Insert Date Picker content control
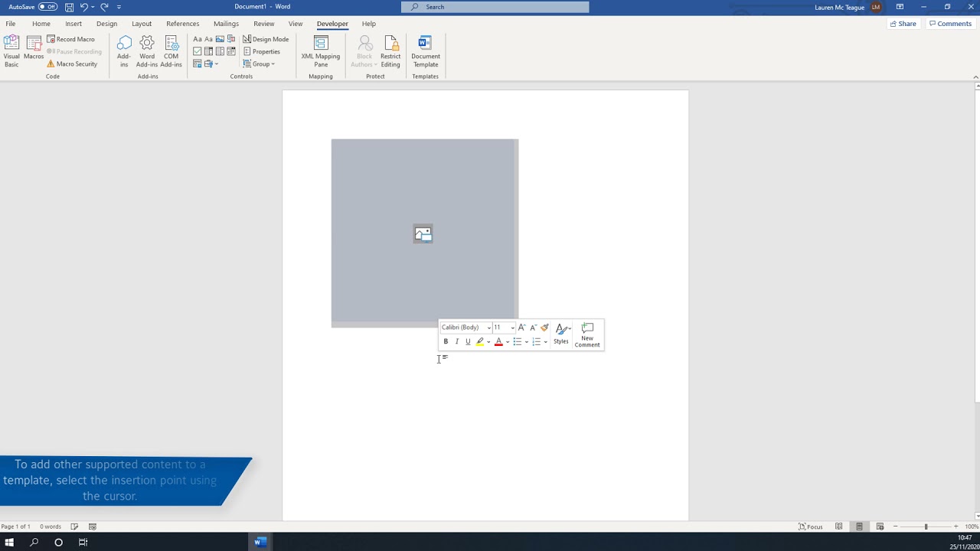This screenshot has width=980, height=551. (x=231, y=51)
